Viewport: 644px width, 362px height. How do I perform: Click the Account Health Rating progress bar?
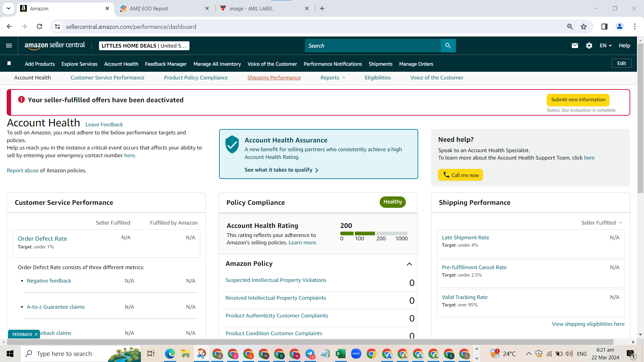pyautogui.click(x=374, y=233)
